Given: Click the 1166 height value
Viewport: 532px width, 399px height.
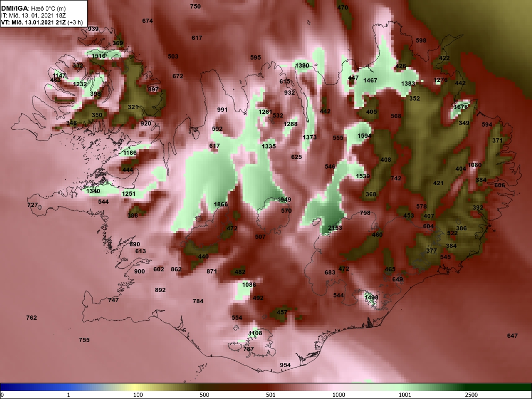Looking at the screenshot, I should pos(130,153).
